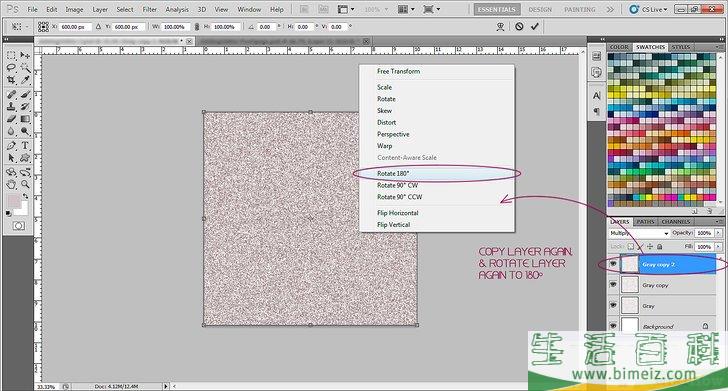
Task: Select the Rectangular Marquee tool
Action: click(11, 56)
